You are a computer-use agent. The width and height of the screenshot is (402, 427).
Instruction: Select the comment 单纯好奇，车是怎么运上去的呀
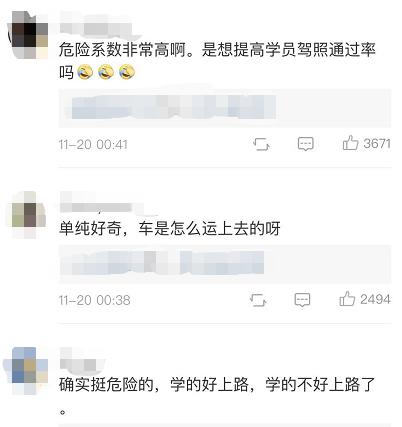coord(169,229)
